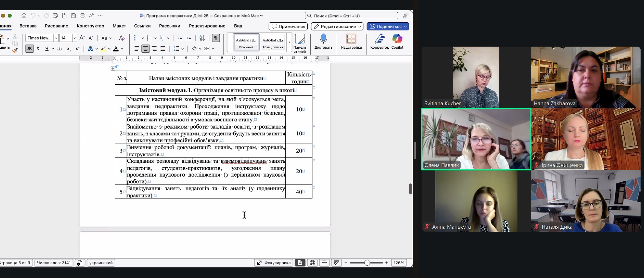Click the Dictate microphone icon

pyautogui.click(x=323, y=39)
